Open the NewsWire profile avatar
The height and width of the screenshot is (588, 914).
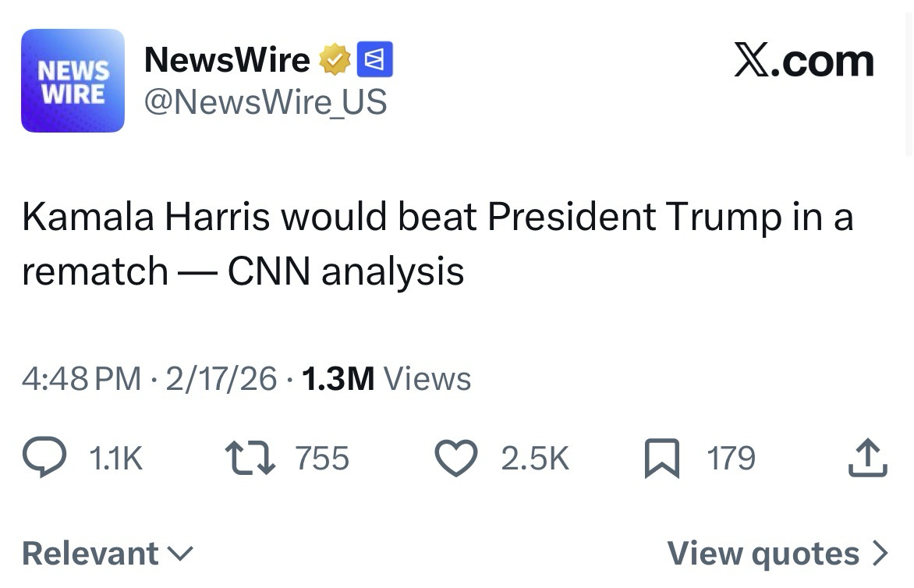pyautogui.click(x=73, y=81)
